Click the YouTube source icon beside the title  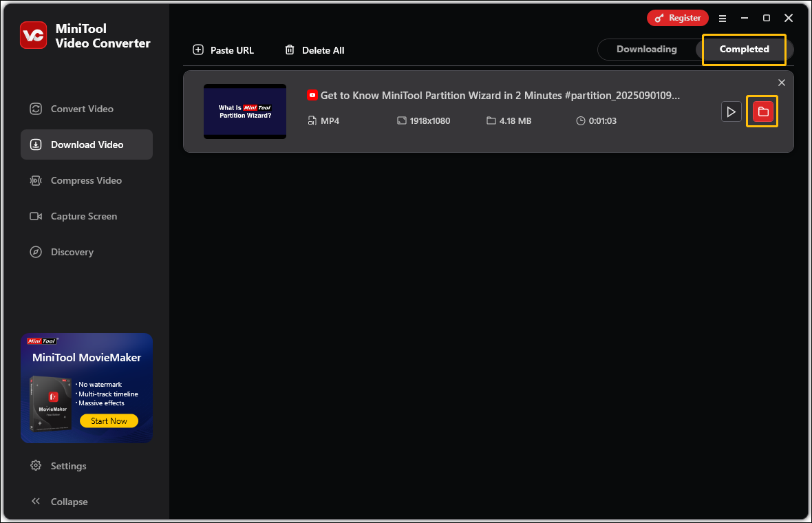click(x=312, y=95)
